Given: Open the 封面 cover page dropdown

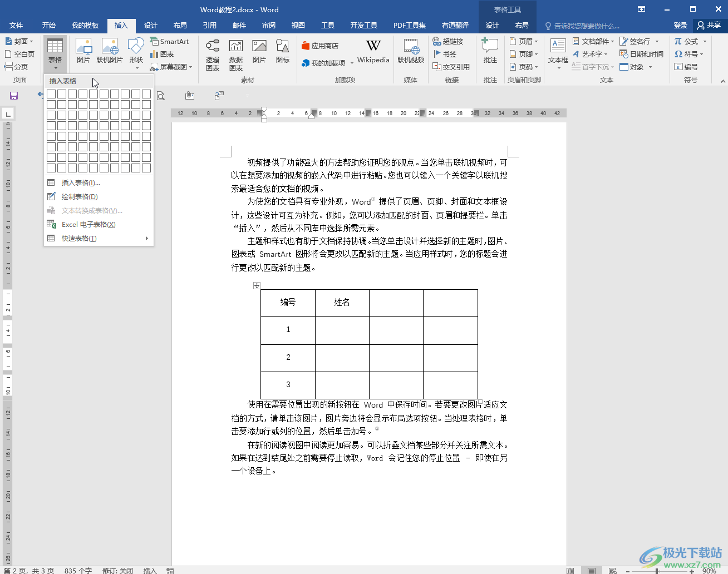Looking at the screenshot, I should tap(19, 42).
